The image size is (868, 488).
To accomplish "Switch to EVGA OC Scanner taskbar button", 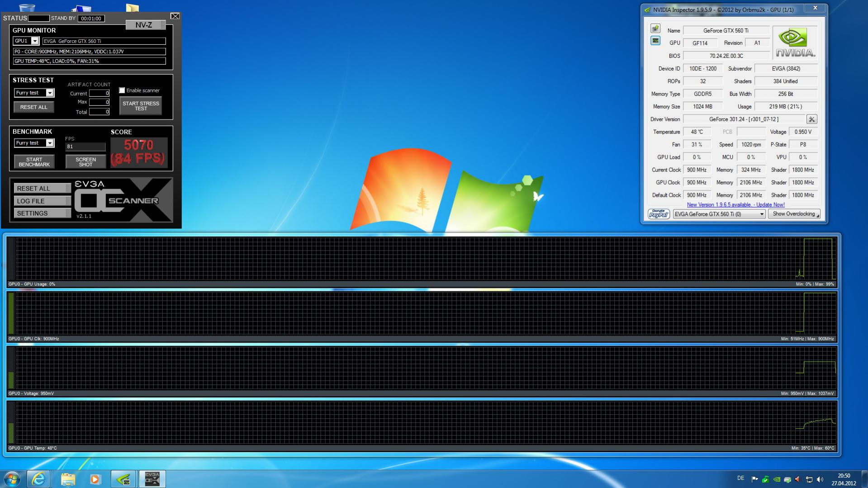I will [152, 479].
